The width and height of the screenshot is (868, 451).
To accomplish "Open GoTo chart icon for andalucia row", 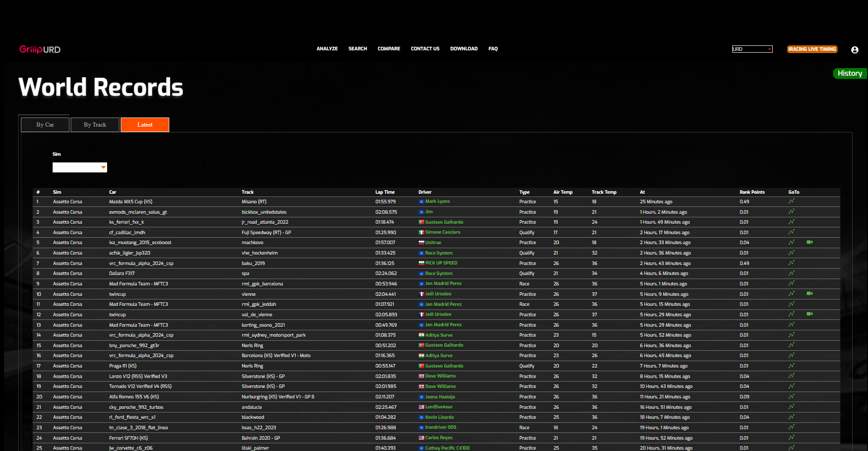I will click(x=791, y=407).
